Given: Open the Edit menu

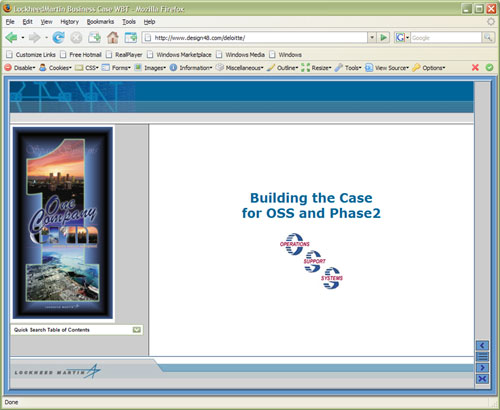Looking at the screenshot, I should (x=27, y=22).
